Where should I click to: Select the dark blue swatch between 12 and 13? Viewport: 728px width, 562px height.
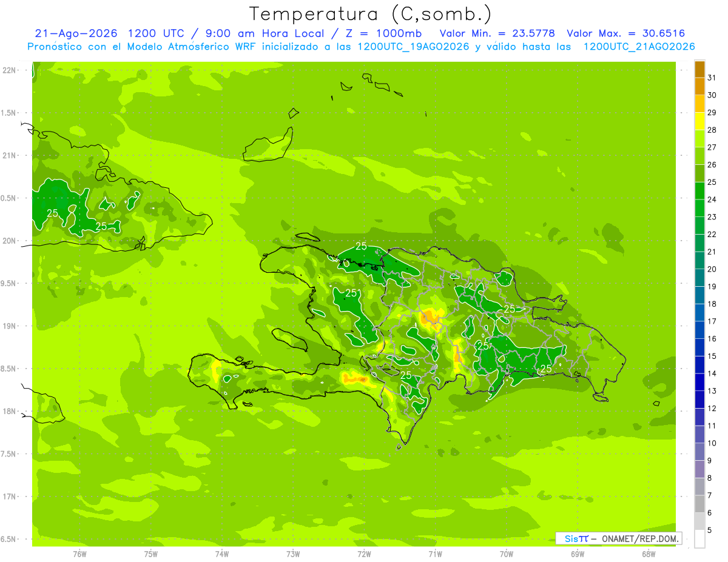pyautogui.click(x=699, y=400)
